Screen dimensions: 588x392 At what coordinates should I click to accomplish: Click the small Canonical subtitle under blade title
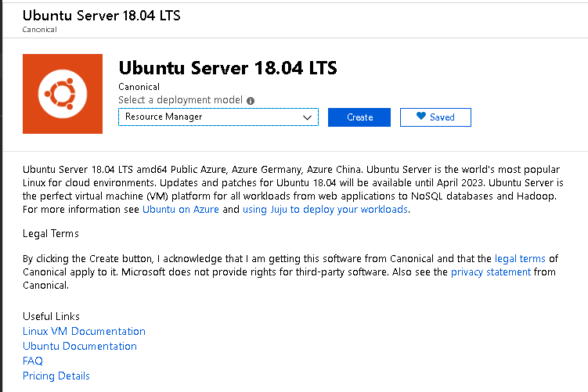[x=39, y=30]
